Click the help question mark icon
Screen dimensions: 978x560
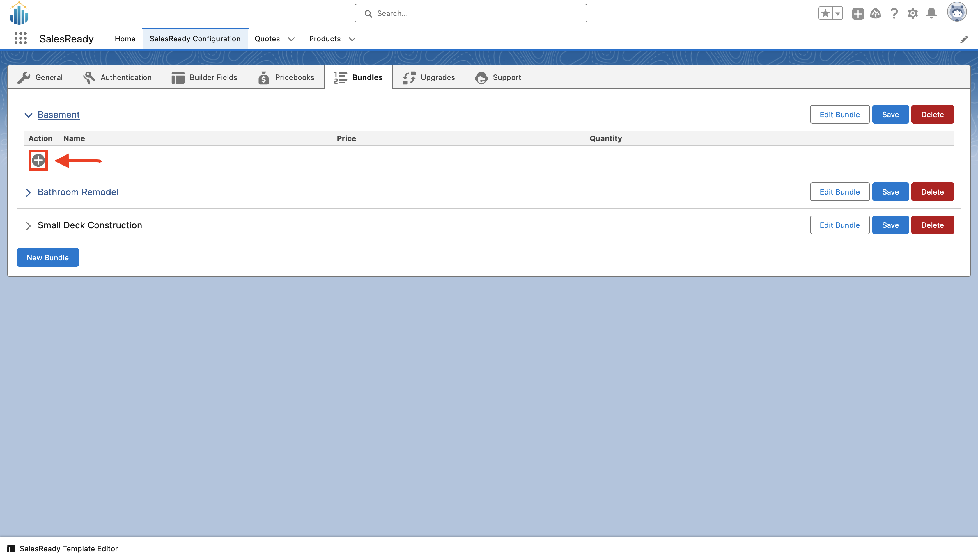tap(894, 13)
